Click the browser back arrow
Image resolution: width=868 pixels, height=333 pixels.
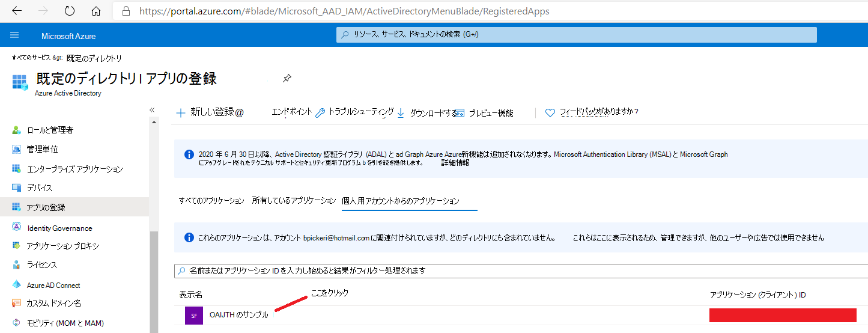17,11
